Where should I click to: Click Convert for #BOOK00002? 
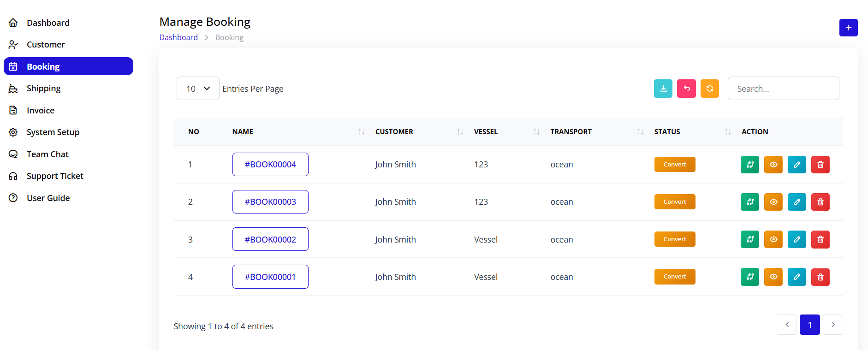[x=675, y=239]
